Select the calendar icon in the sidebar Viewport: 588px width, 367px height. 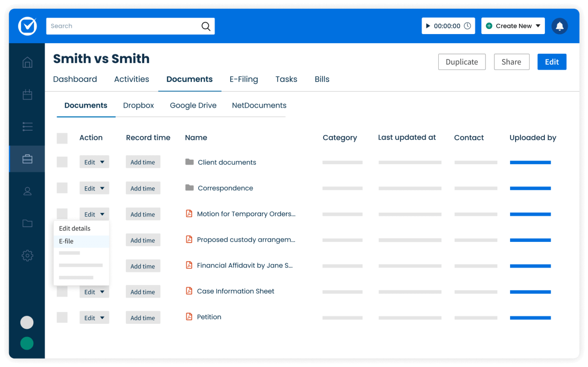coord(27,94)
